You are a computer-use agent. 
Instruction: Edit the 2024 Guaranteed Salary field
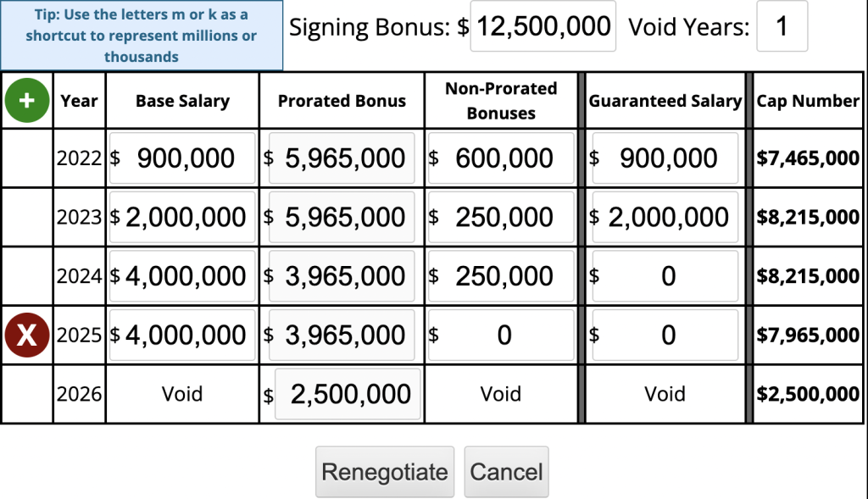tap(665, 276)
